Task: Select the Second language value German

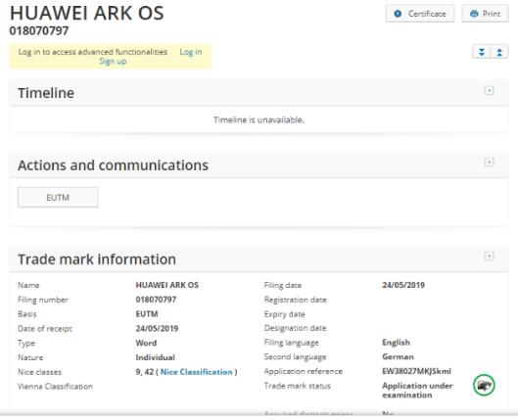Action: coord(399,357)
